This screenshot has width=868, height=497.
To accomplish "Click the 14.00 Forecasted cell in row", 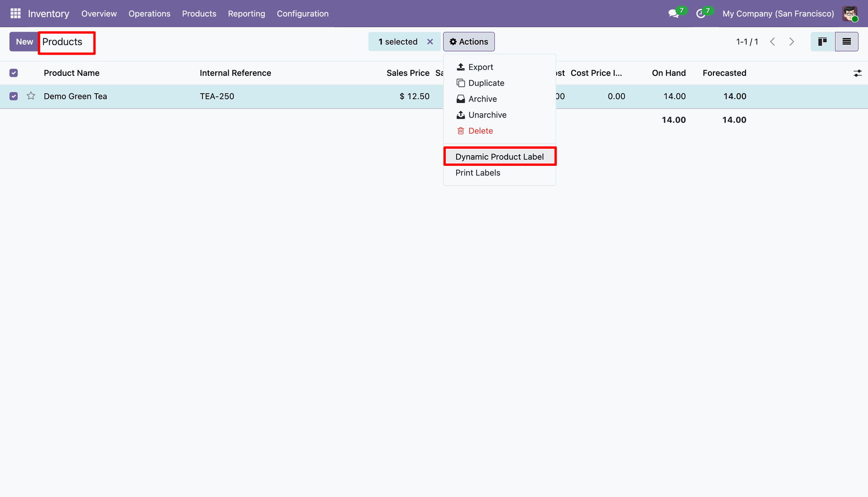I will tap(735, 96).
